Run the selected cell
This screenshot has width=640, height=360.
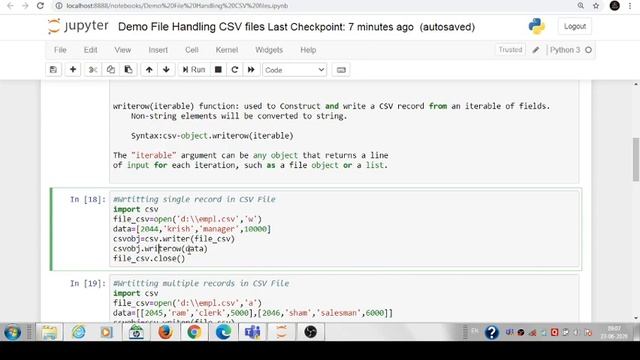pos(193,70)
